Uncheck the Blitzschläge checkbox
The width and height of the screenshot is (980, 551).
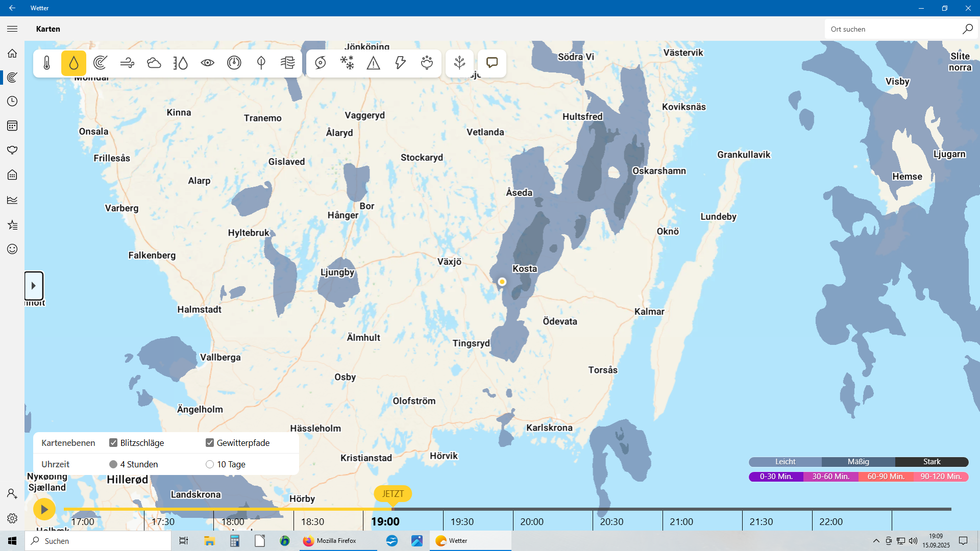tap(113, 442)
